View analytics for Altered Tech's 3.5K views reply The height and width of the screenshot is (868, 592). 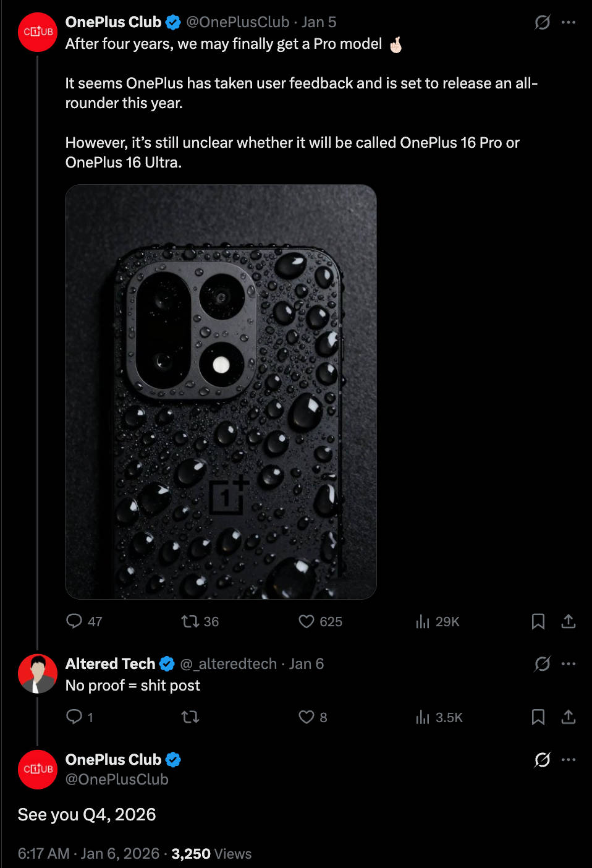point(423,717)
